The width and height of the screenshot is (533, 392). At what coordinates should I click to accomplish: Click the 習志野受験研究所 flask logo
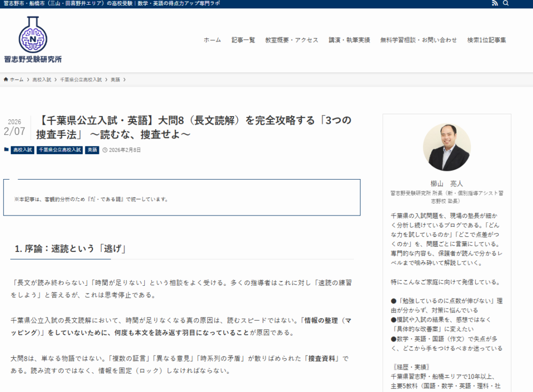click(33, 34)
